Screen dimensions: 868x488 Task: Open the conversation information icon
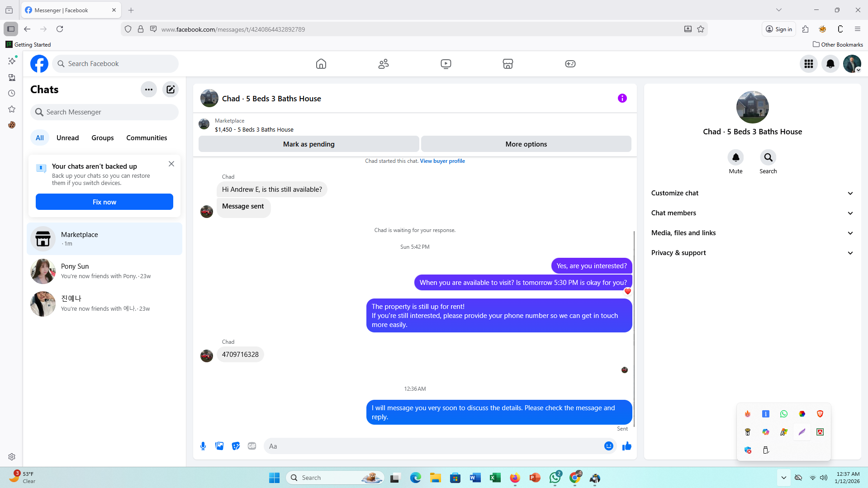click(622, 98)
